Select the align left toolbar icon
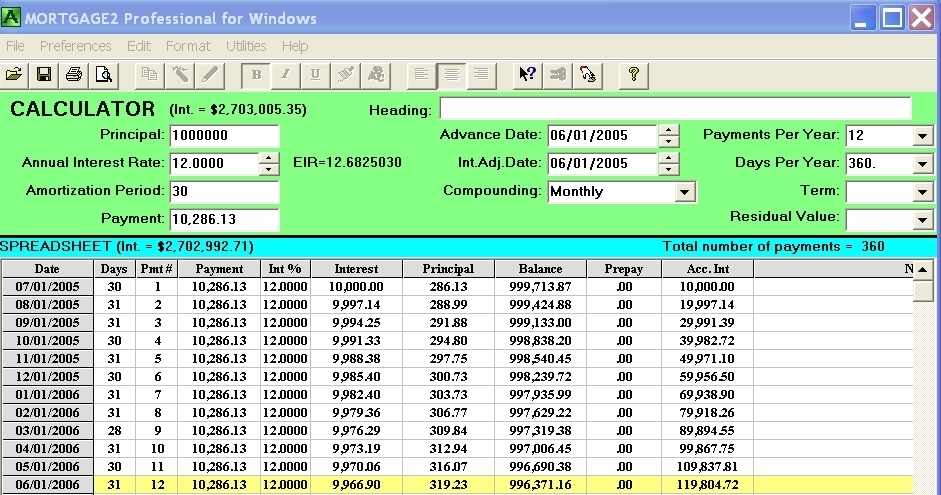The width and height of the screenshot is (941, 495). (421, 74)
